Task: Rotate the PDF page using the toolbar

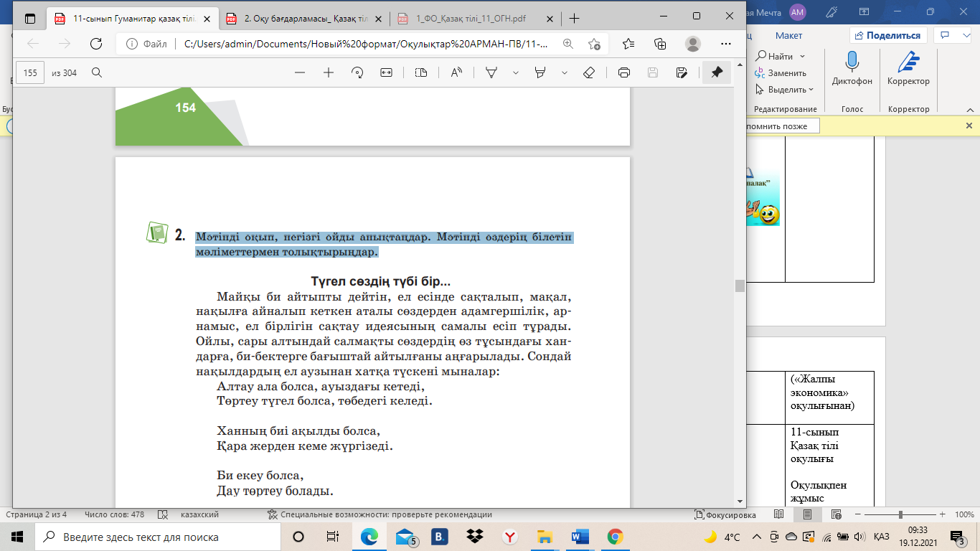Action: point(357,72)
